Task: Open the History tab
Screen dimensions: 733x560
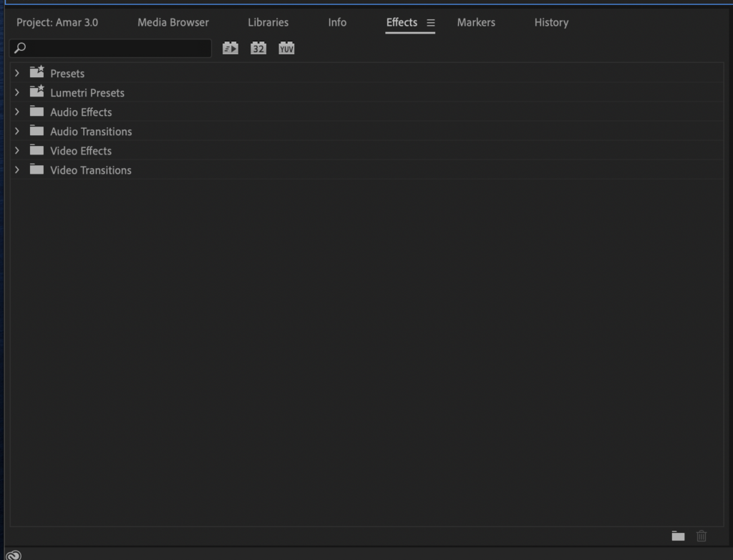Action: pos(551,22)
